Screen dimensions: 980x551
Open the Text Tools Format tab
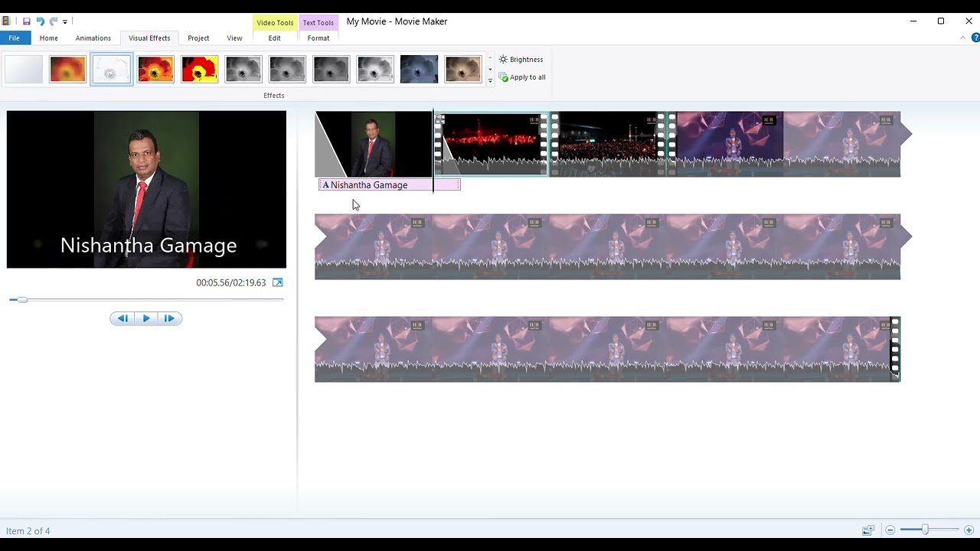[318, 38]
